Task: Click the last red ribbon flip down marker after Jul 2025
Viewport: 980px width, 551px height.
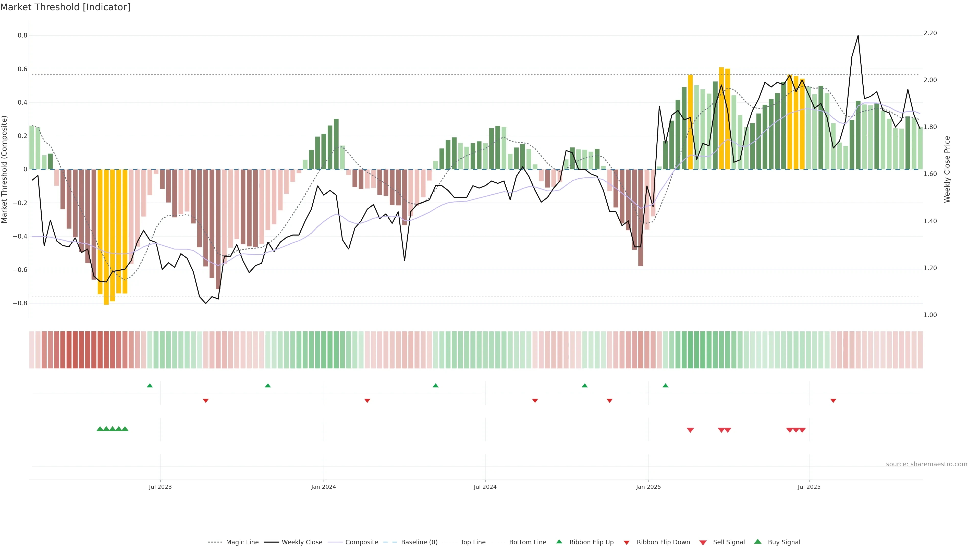Action: pos(833,400)
